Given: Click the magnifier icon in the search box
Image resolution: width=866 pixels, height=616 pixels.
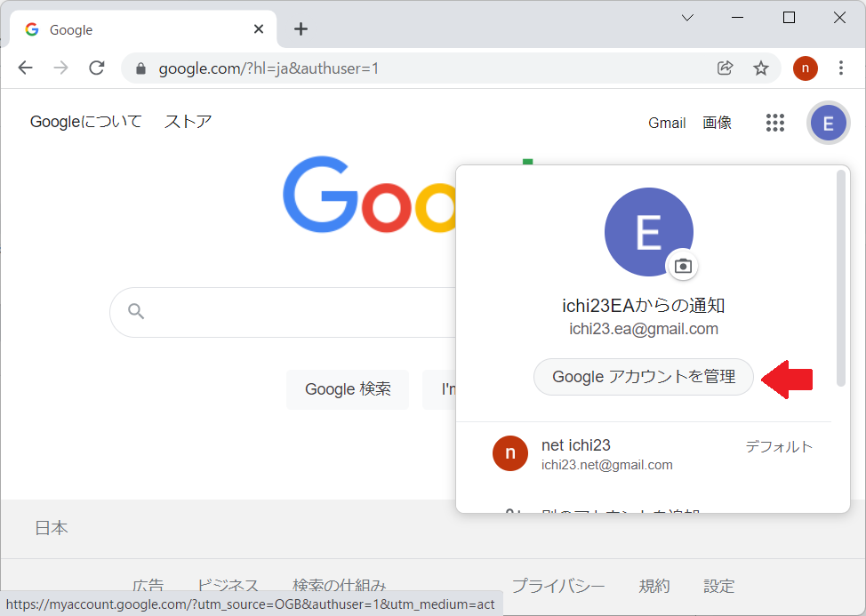Looking at the screenshot, I should coord(135,311).
